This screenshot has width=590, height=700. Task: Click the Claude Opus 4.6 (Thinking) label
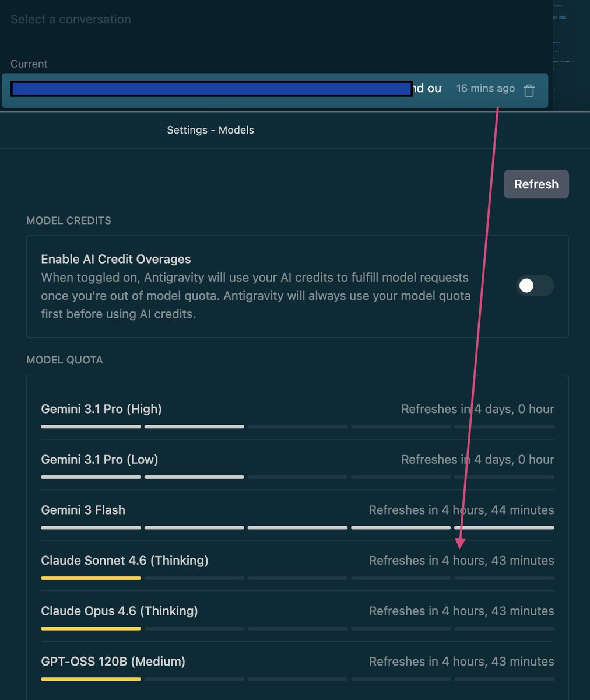(x=120, y=611)
